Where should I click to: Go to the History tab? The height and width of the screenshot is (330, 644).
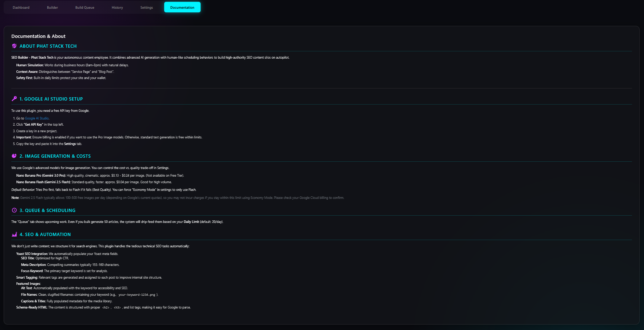(117, 7)
